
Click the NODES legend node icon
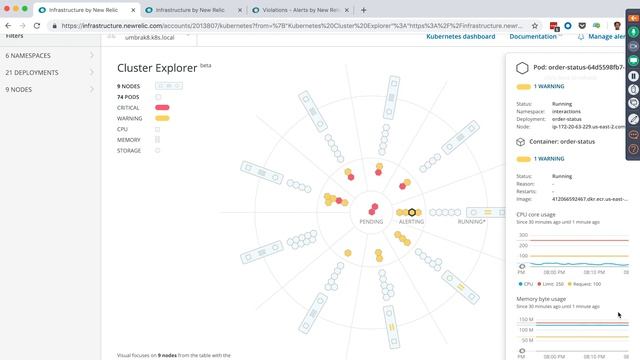tap(169, 86)
